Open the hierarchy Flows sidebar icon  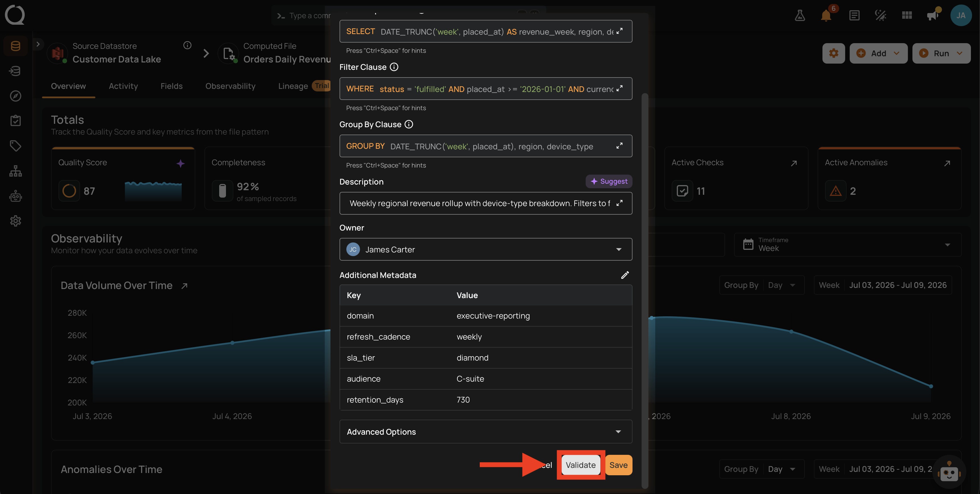[x=16, y=171]
